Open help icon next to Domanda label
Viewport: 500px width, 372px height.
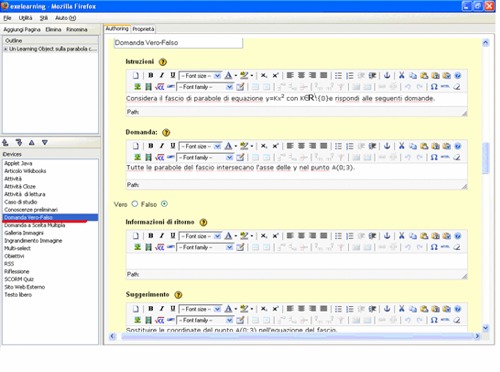click(x=166, y=132)
